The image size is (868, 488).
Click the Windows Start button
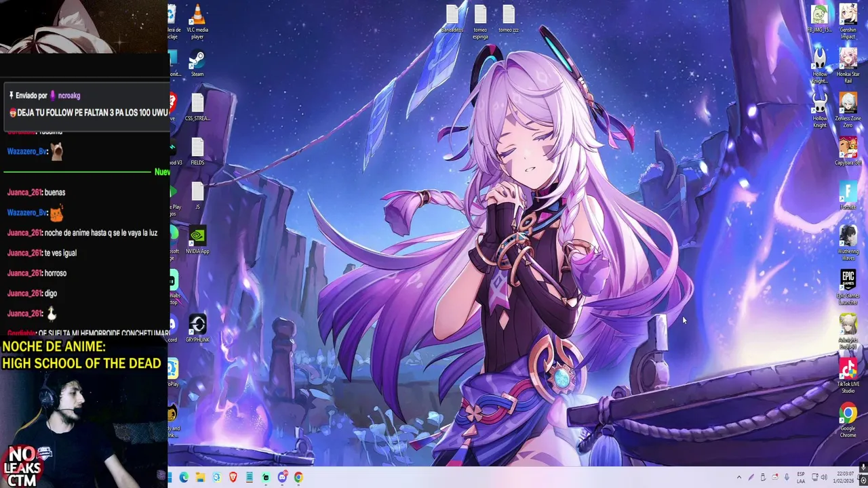tap(170, 478)
